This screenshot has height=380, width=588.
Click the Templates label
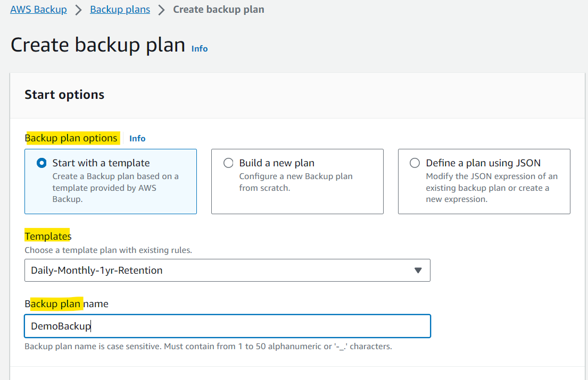pyautogui.click(x=48, y=236)
